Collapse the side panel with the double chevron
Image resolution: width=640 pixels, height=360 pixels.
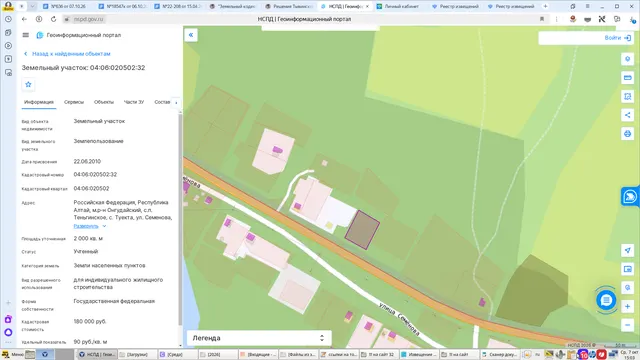[191, 35]
